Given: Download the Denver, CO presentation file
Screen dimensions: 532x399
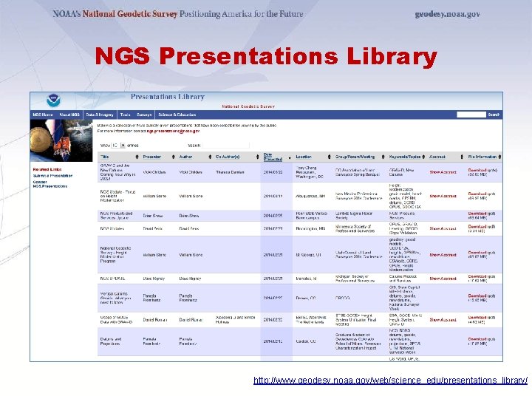Looking at the screenshot, I should tap(477, 296).
